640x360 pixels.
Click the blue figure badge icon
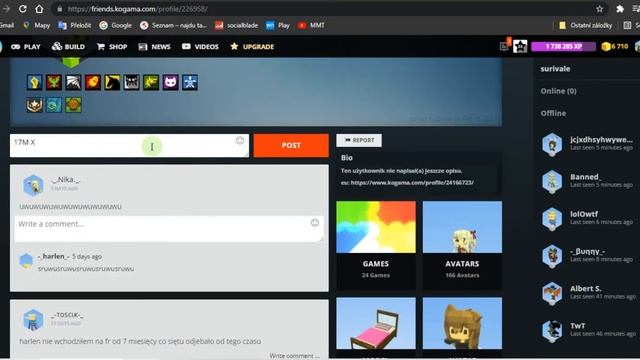(x=190, y=82)
